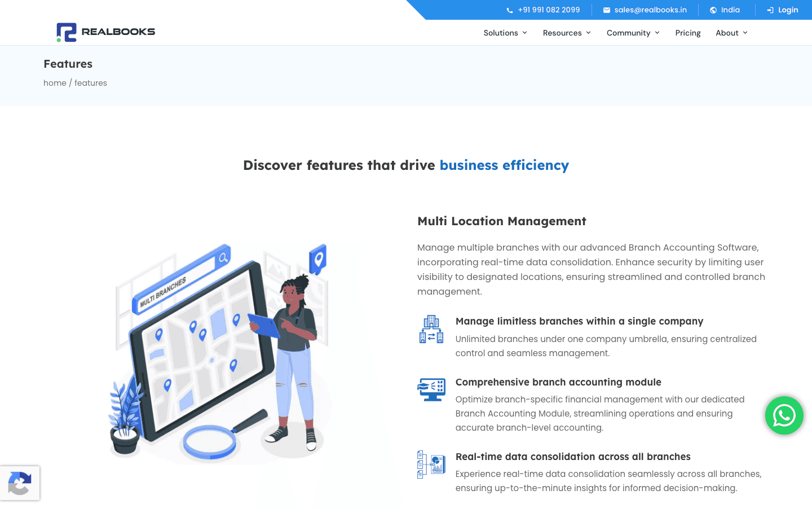The width and height of the screenshot is (812, 508).
Task: Click the limitless branches buildings icon
Action: coord(431,329)
